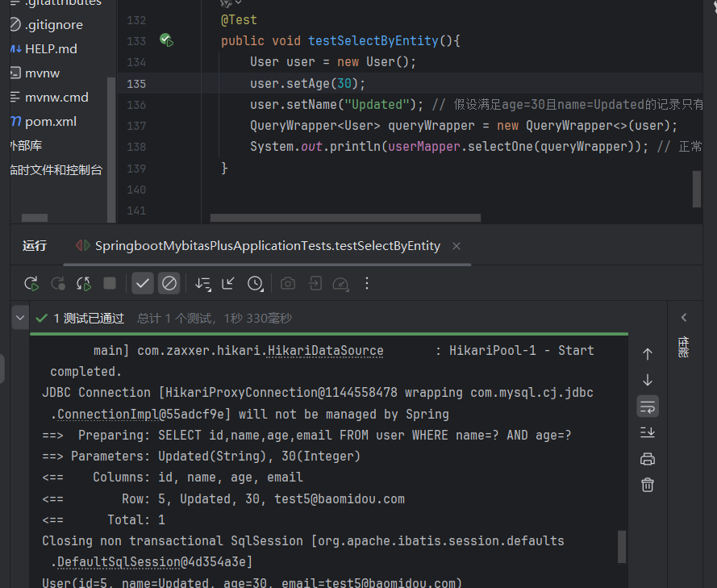Screen dimensions: 717x588
Task: Toggle show ignored tests button
Action: 169,283
